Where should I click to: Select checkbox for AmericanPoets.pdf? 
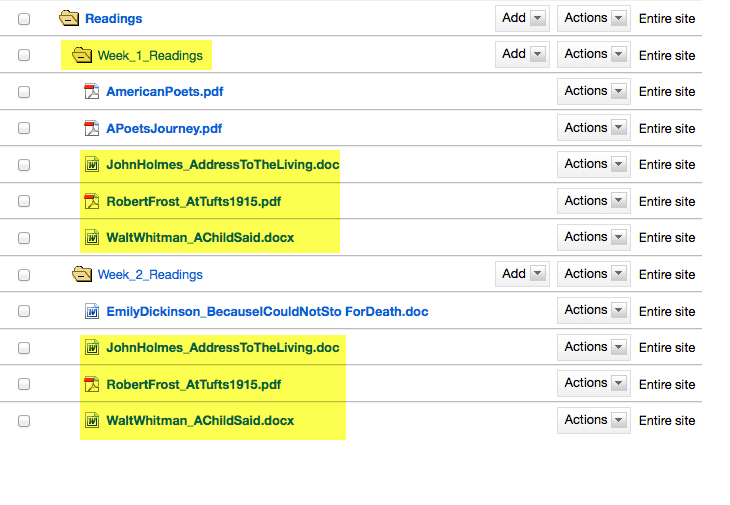point(24,92)
